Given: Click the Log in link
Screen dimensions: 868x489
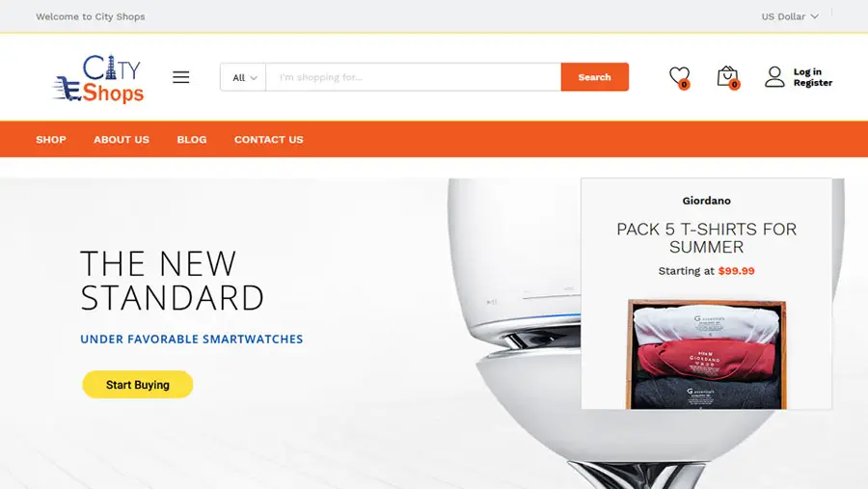Looking at the screenshot, I should point(807,72).
